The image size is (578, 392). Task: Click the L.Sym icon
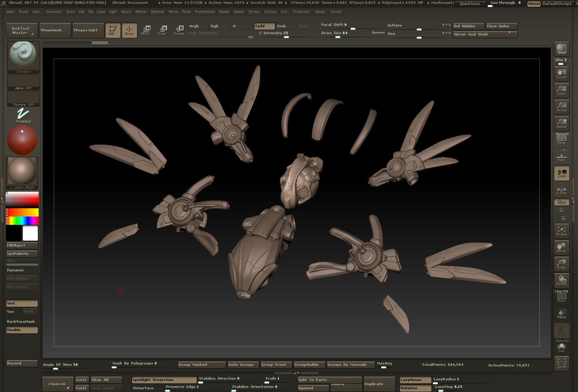[x=561, y=191]
